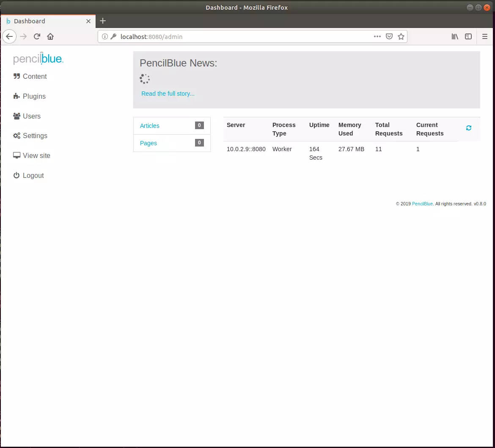Click the Worker process type cell
Image resolution: width=495 pixels, height=448 pixels.
tap(282, 149)
